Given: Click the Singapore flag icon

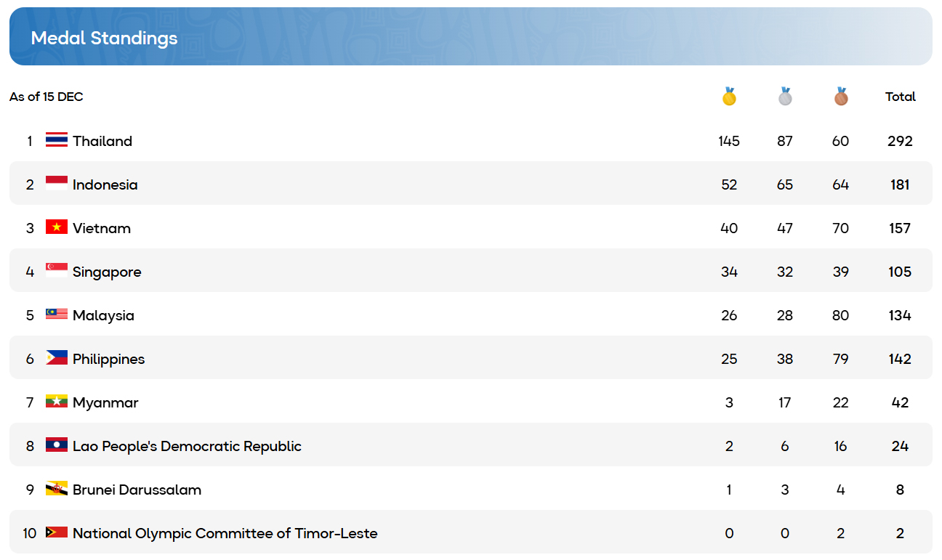Looking at the screenshot, I should (x=57, y=271).
